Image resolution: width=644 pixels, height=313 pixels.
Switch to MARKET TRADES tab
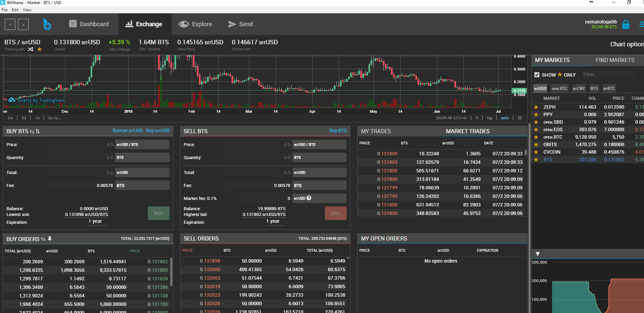468,131
